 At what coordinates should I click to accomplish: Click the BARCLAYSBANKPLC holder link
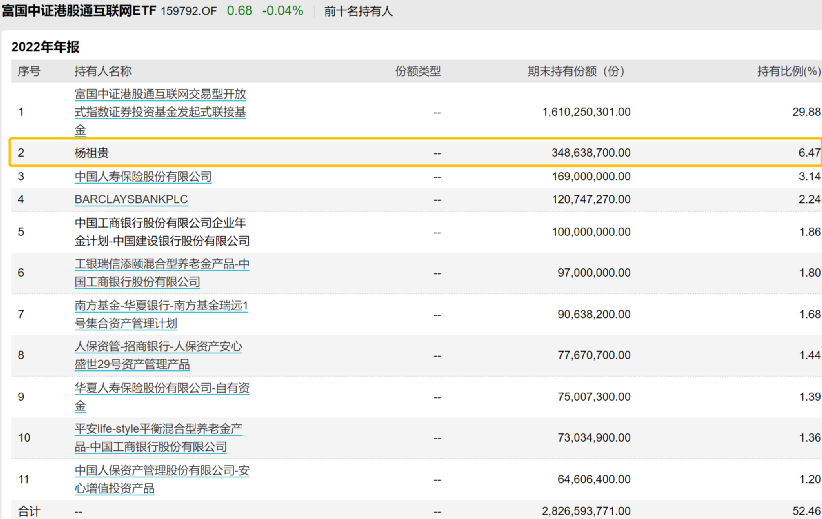131,200
